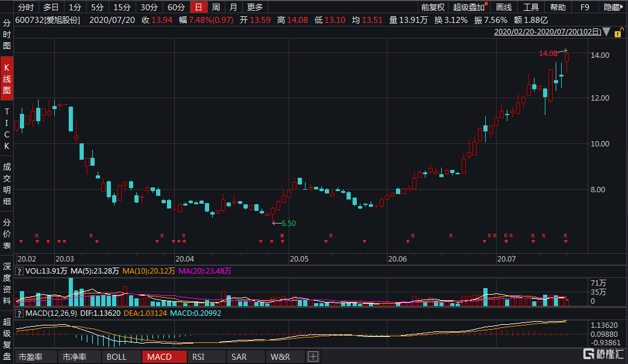Open the TICK sidebar view
The height and width of the screenshot is (364, 628).
coord(7,128)
